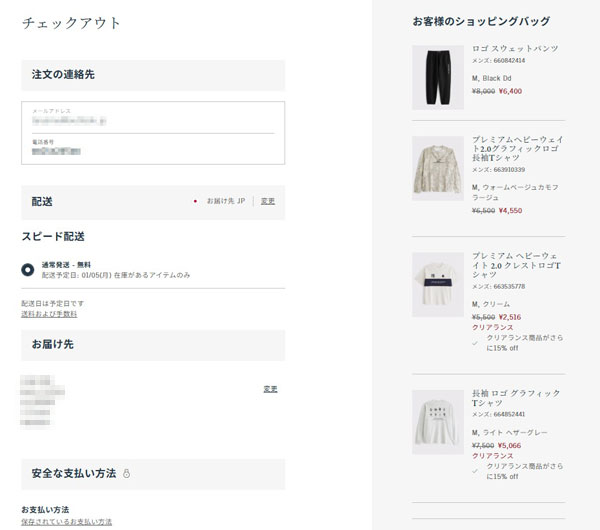
Task: Click the メールアドレス input field
Action: (x=152, y=119)
